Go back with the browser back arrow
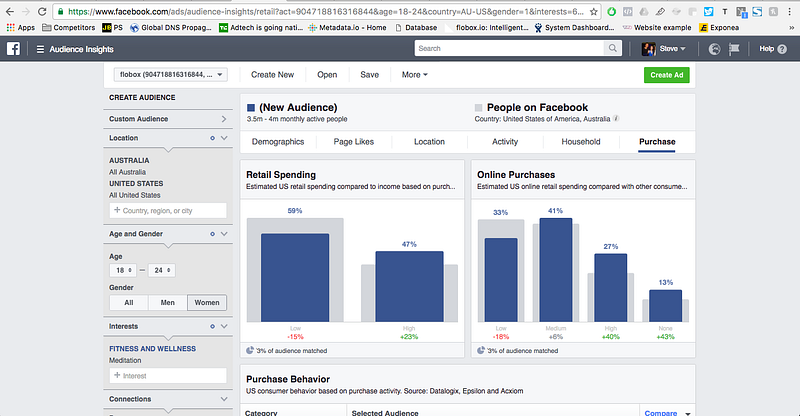Image resolution: width=800 pixels, height=416 pixels. pos(10,11)
